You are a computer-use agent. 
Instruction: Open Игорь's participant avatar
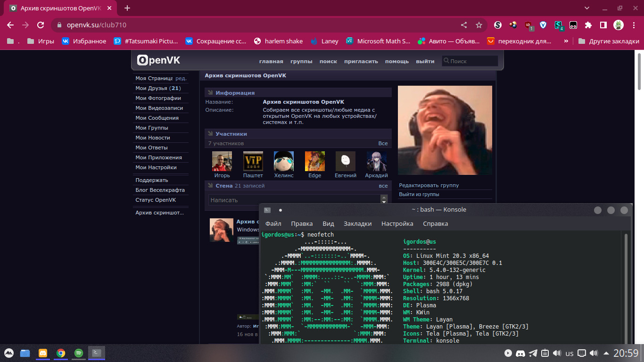coord(222,161)
